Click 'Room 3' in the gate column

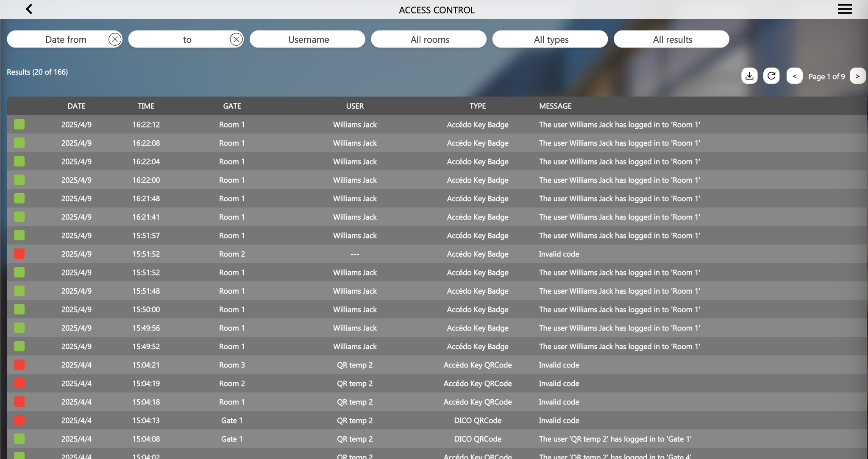point(232,365)
